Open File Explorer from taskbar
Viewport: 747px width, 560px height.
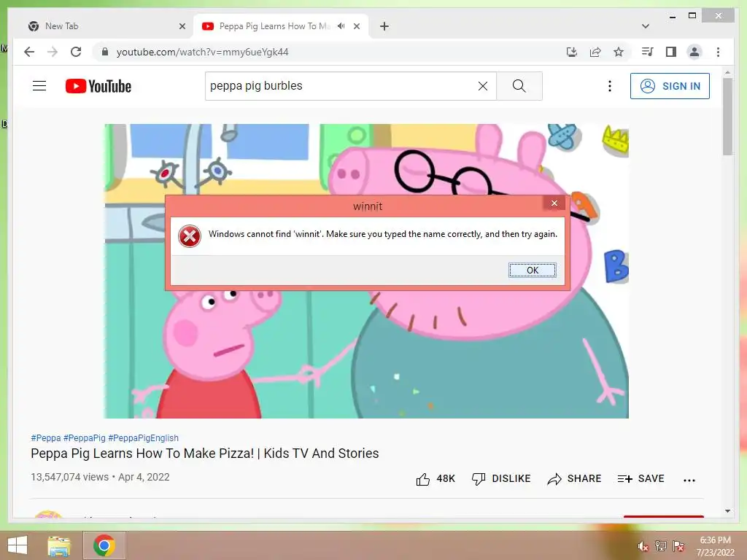(59, 545)
